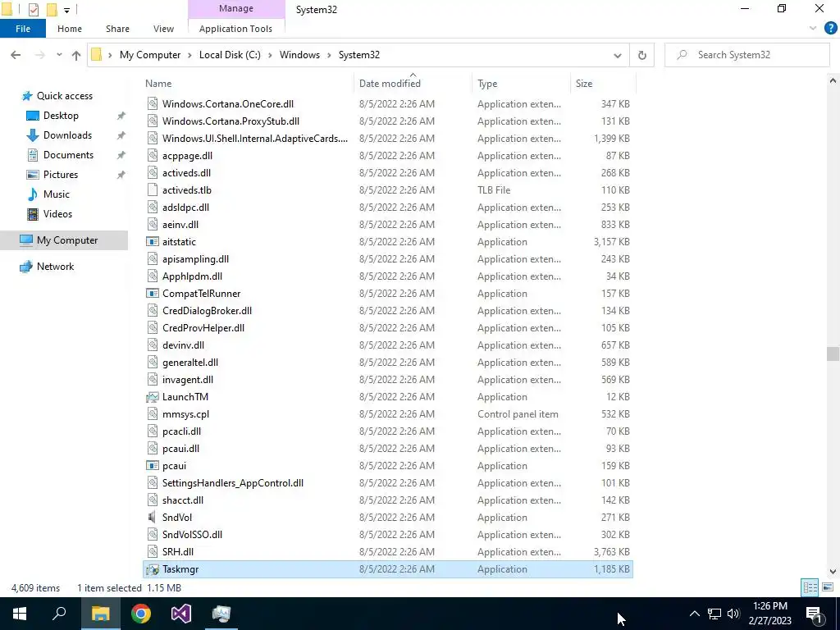Open address bar history dropdown
Image resolution: width=840 pixels, height=630 pixels.
[x=617, y=55]
